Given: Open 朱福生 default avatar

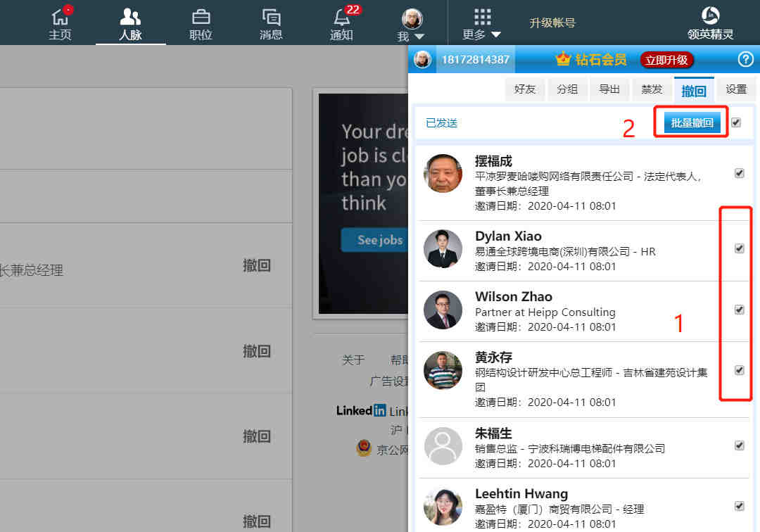Looking at the screenshot, I should pos(443,445).
